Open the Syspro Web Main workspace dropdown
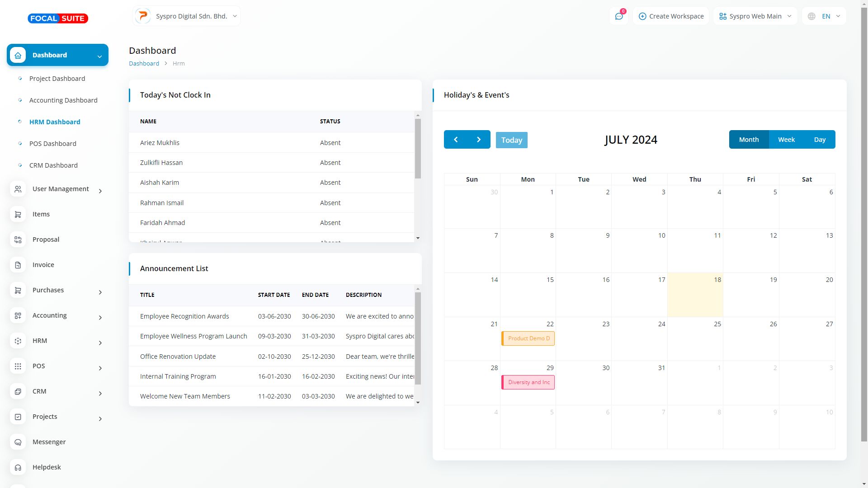The image size is (868, 488). coord(755,16)
